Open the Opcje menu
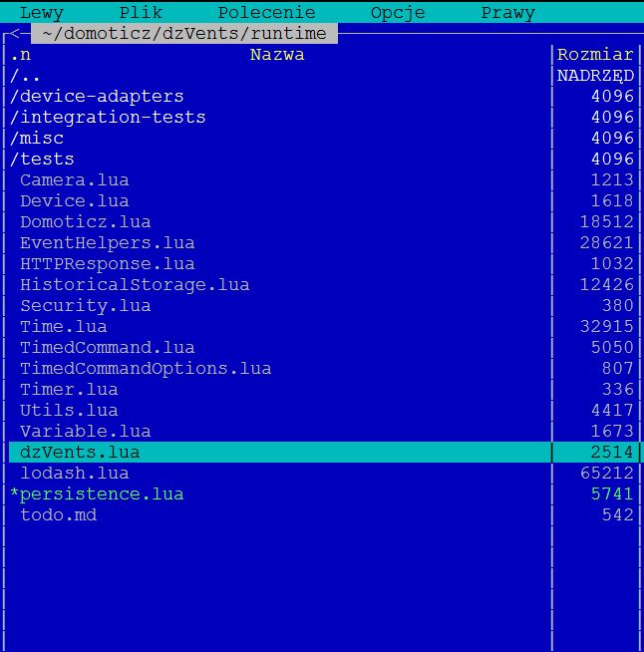The width and height of the screenshot is (644, 652). [398, 13]
